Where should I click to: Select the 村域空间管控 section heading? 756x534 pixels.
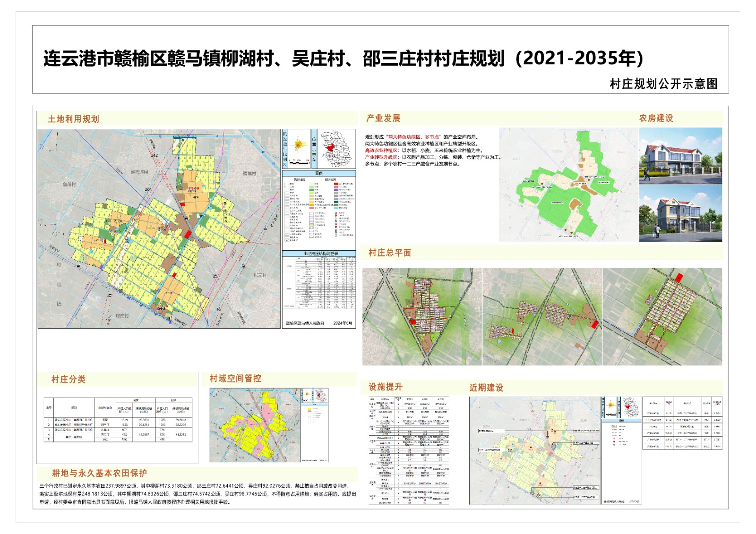click(235, 378)
